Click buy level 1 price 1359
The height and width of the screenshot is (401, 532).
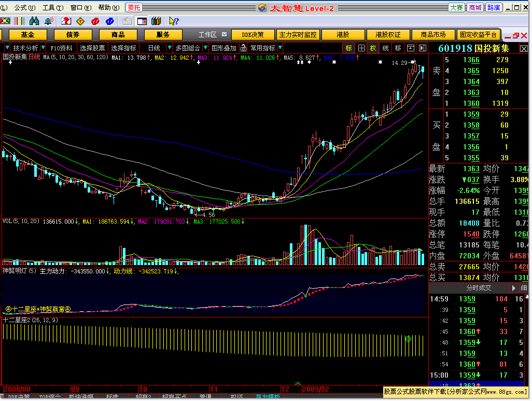[x=471, y=114]
